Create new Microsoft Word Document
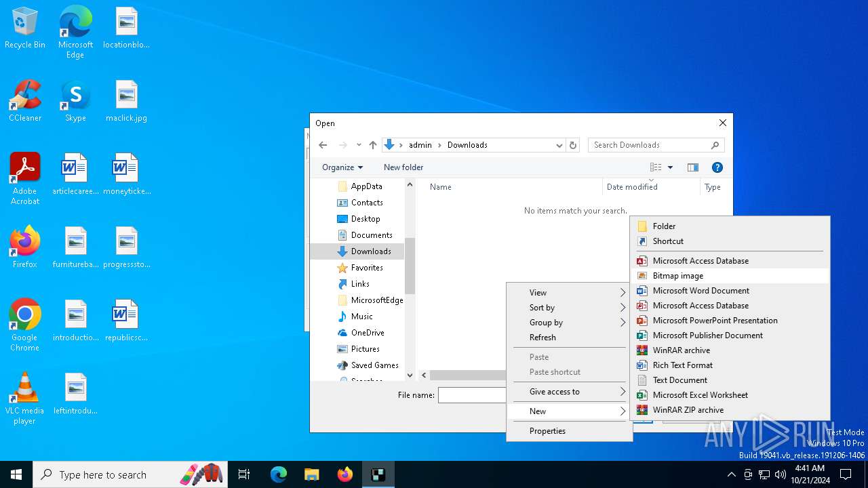Image resolution: width=868 pixels, height=488 pixels. [x=730, y=291]
